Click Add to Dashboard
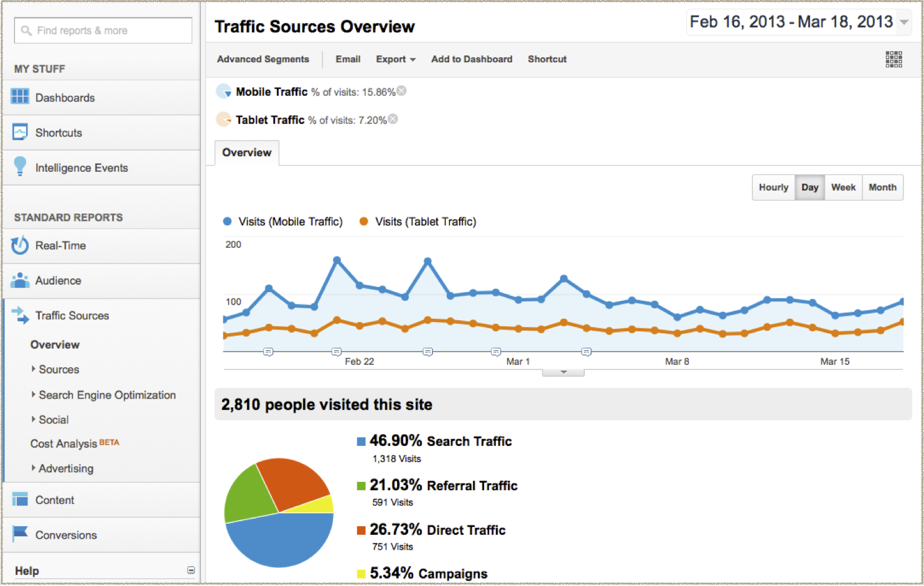This screenshot has width=924, height=586. 472,59
